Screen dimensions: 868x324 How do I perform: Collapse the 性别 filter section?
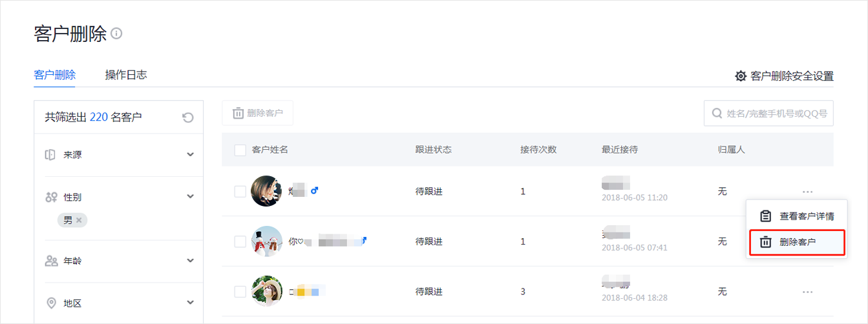tap(190, 196)
